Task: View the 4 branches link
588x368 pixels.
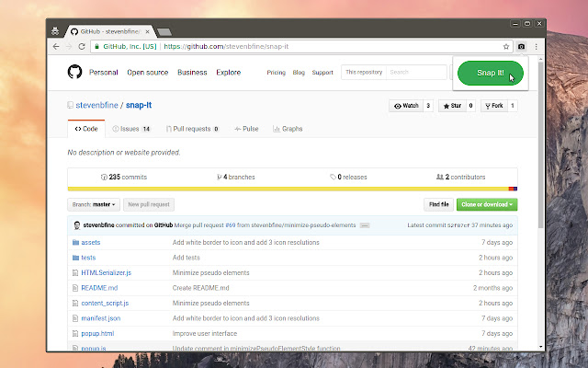Action: point(236,177)
